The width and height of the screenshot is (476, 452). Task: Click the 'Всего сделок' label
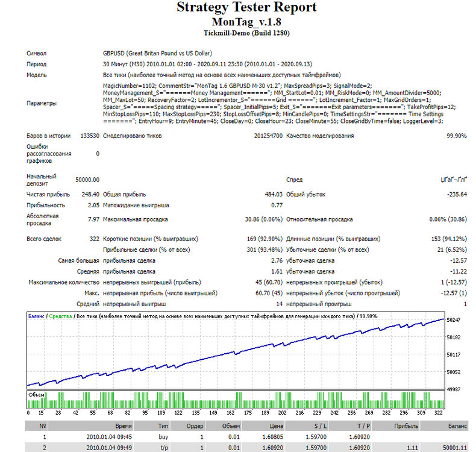coord(44,239)
